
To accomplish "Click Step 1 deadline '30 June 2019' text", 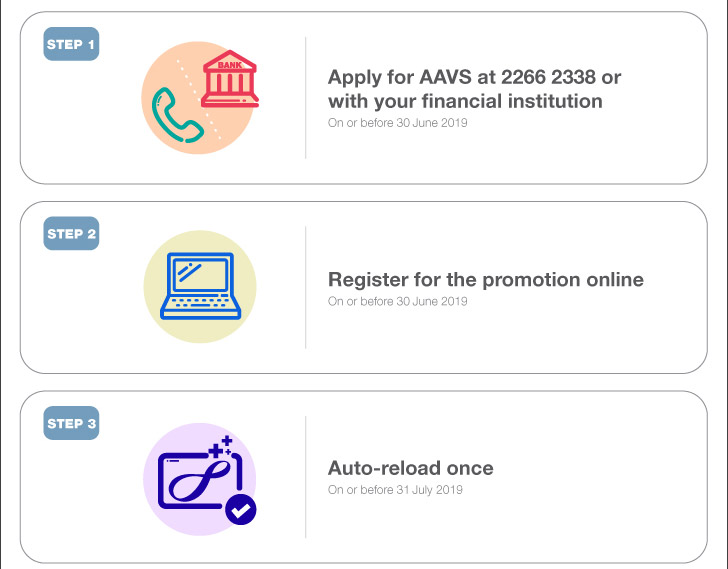I will 432,123.
